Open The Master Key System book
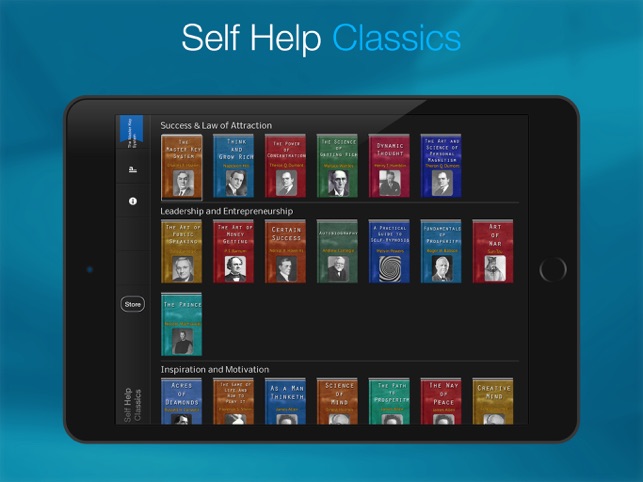Viewport: 643px width, 482px height. 182,167
